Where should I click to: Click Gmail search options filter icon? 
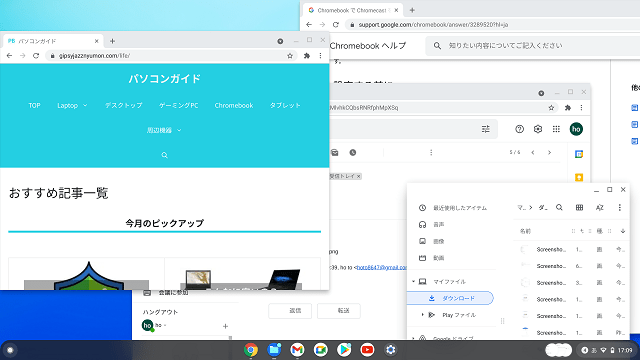pyautogui.click(x=485, y=129)
